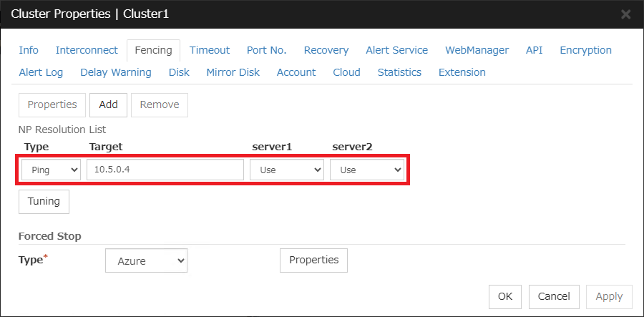Expand the server2 Use dropdown
644x317 pixels.
[367, 170]
